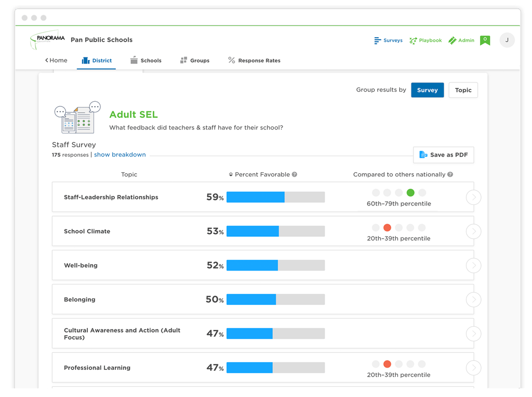Group results by Topic
This screenshot has width=532, height=397.
463,90
